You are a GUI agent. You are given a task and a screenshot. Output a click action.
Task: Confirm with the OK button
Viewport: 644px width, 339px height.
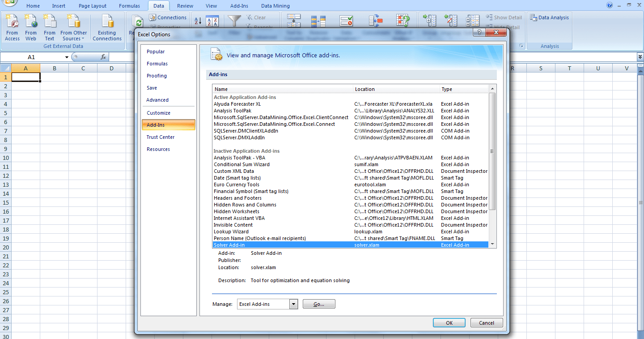click(449, 322)
